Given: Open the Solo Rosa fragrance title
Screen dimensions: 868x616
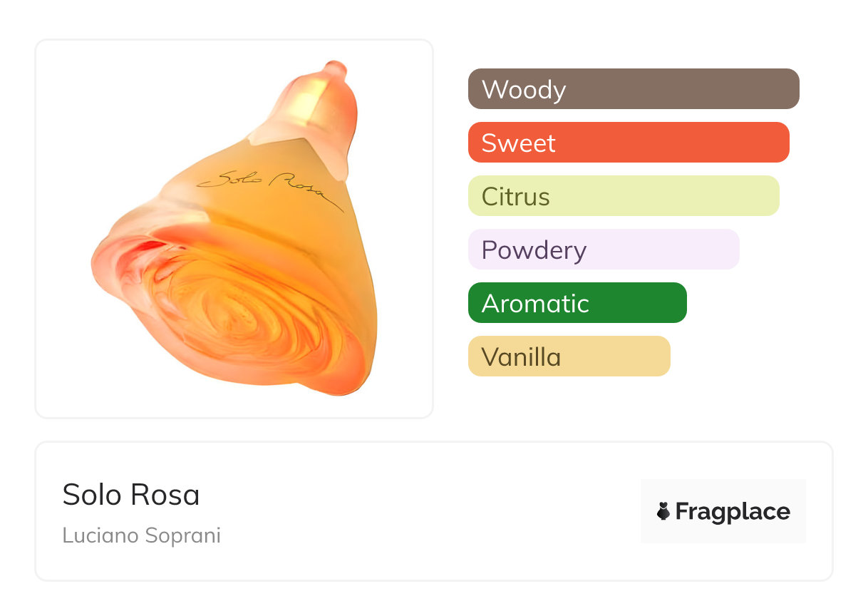Looking at the screenshot, I should point(131,495).
